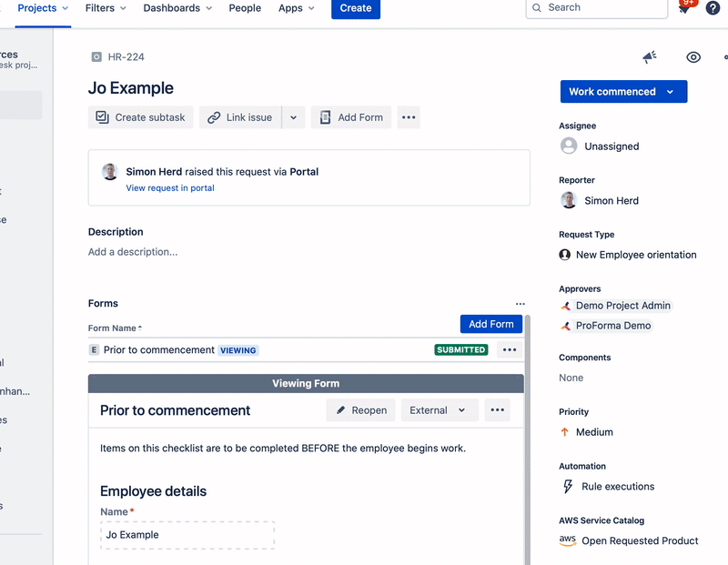
Task: Click the AWS logo icon
Action: pos(567,540)
